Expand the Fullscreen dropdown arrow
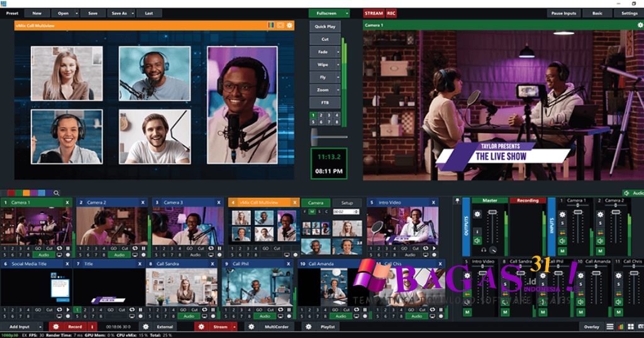Screen dimensions: 644x338 [x=347, y=13]
